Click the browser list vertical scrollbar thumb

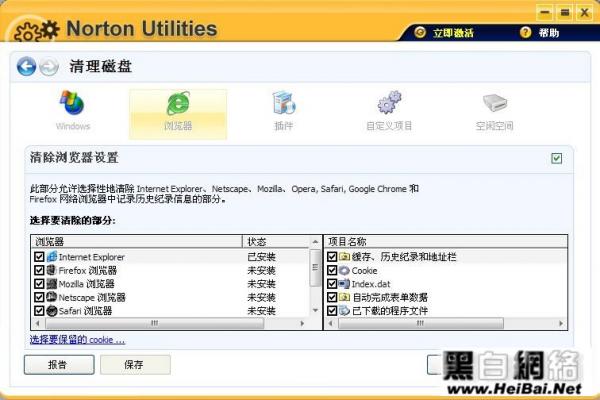click(315, 268)
